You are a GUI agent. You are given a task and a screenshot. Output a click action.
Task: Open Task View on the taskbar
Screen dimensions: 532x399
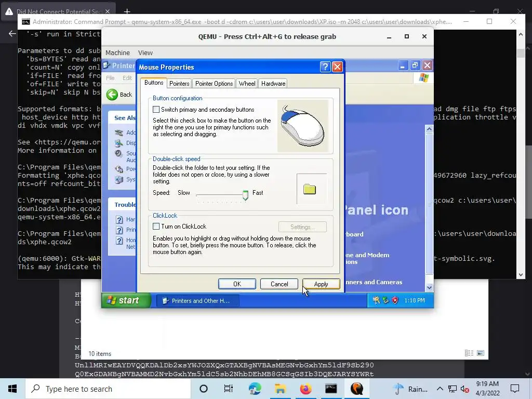click(x=229, y=389)
